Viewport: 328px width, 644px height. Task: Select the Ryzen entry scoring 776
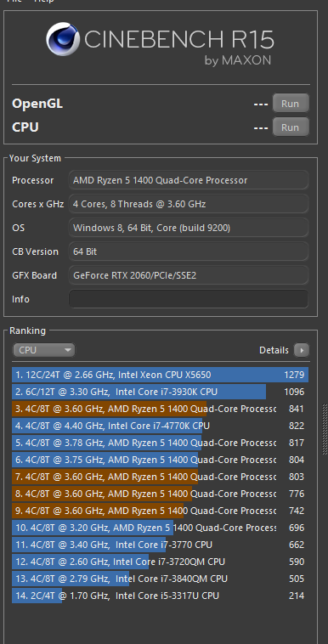click(x=161, y=494)
